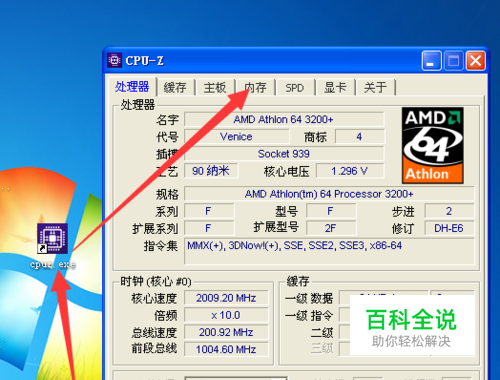Open the 关于 tab

point(375,88)
